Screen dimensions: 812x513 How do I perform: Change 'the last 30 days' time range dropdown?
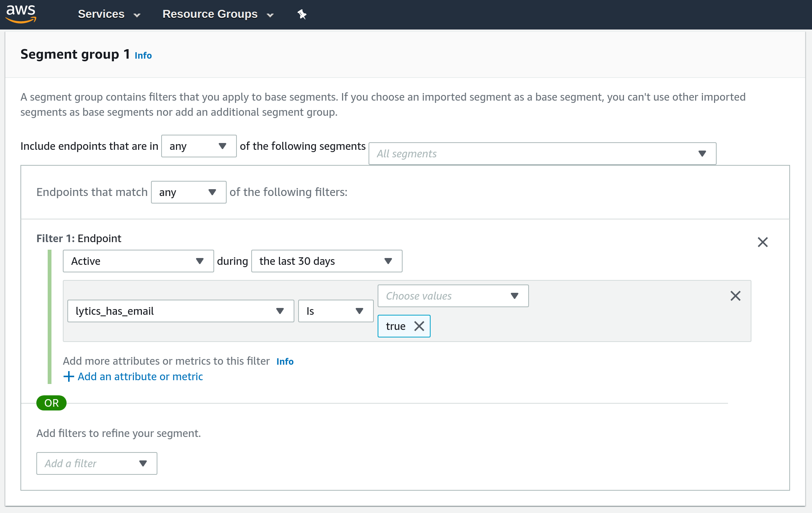click(326, 261)
